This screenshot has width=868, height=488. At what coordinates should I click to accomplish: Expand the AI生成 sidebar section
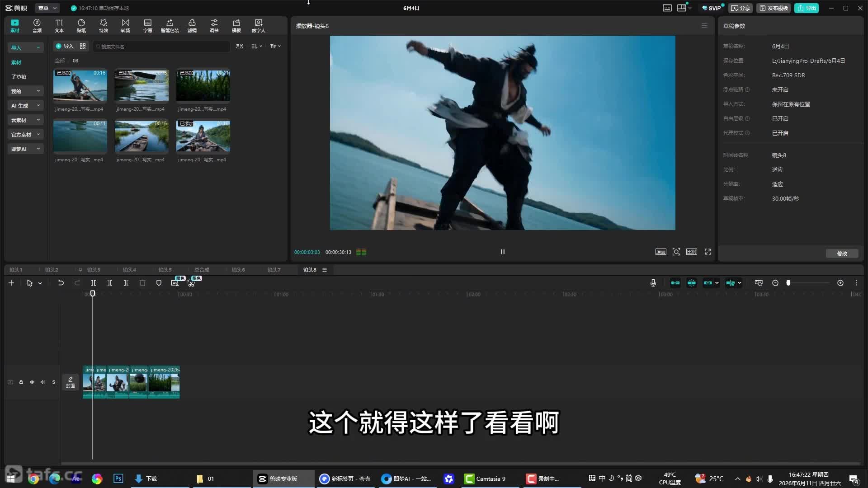click(x=25, y=106)
